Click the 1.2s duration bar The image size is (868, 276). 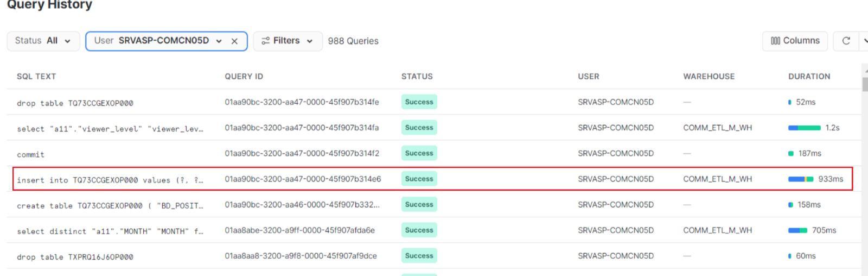[x=804, y=128]
